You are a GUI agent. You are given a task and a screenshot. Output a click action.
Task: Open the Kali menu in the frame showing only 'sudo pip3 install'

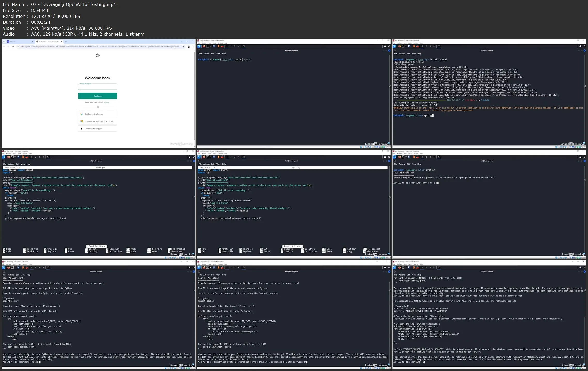199,46
